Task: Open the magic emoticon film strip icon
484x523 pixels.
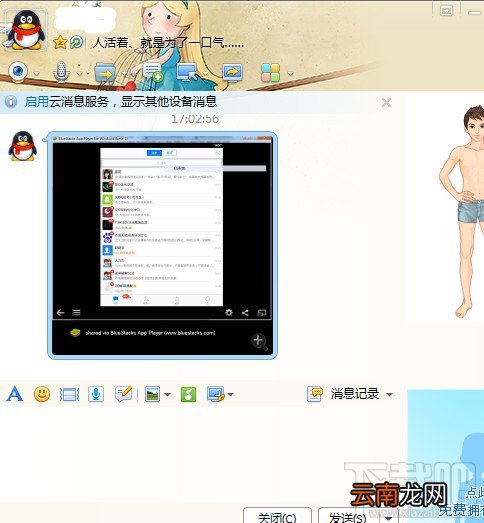Action: click(69, 395)
